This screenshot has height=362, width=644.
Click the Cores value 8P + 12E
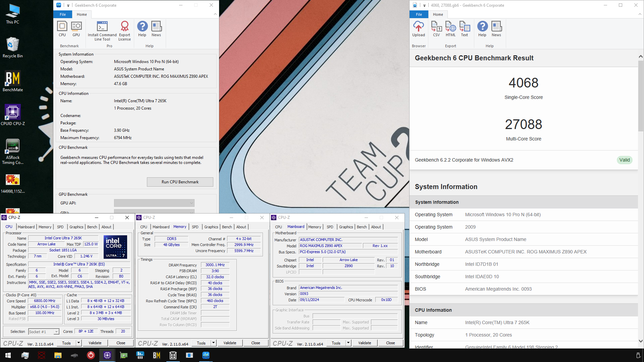[86, 331]
